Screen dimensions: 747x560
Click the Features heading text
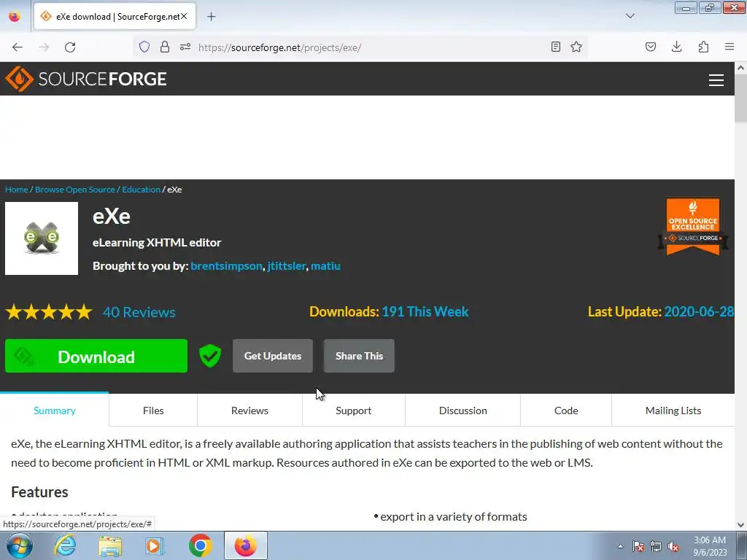pyautogui.click(x=39, y=492)
